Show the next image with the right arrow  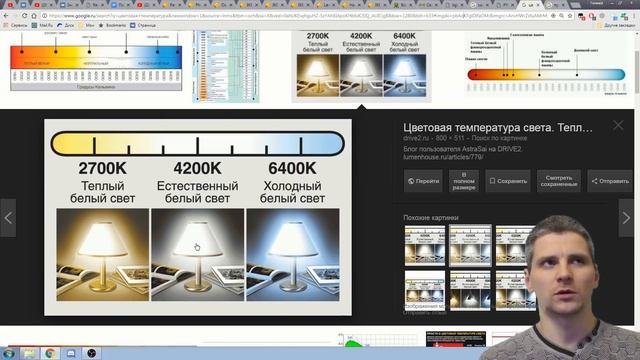click(626, 218)
